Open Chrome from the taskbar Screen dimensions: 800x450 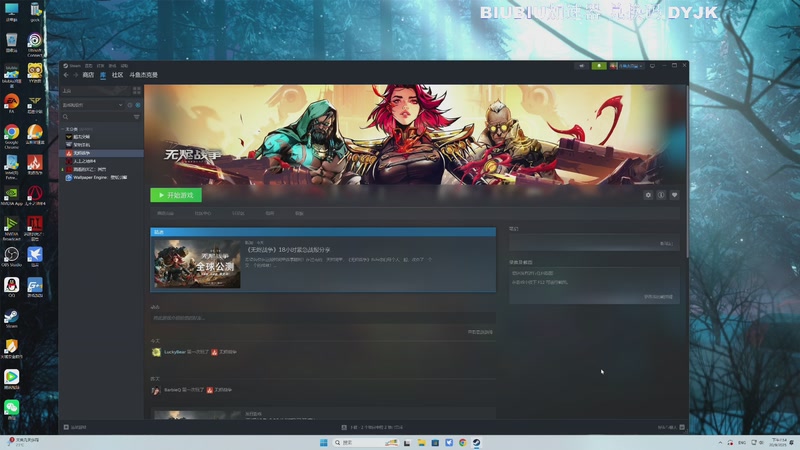click(462, 442)
